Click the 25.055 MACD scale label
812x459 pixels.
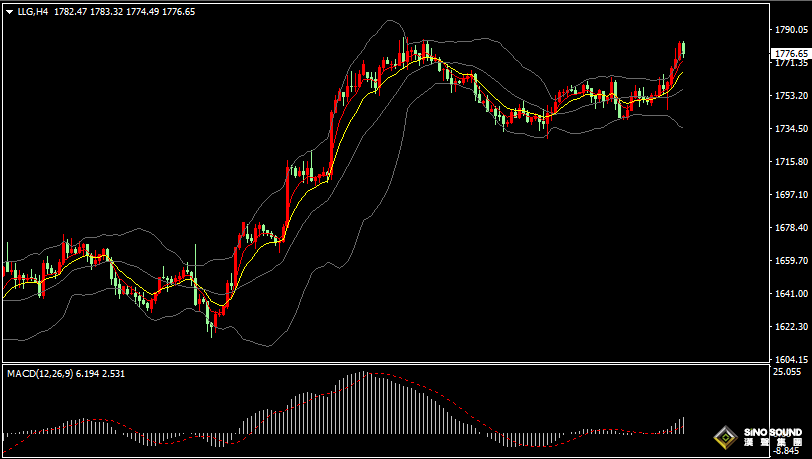click(x=787, y=372)
